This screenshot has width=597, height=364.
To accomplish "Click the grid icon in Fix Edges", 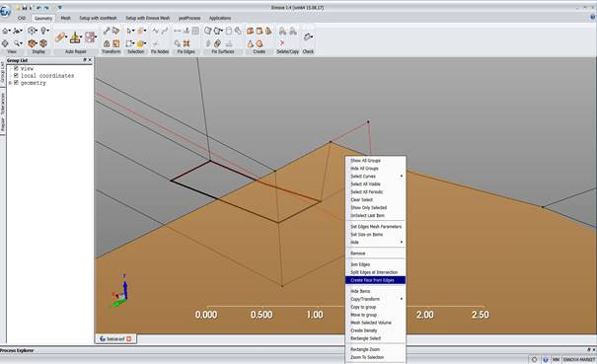I will click(x=195, y=31).
